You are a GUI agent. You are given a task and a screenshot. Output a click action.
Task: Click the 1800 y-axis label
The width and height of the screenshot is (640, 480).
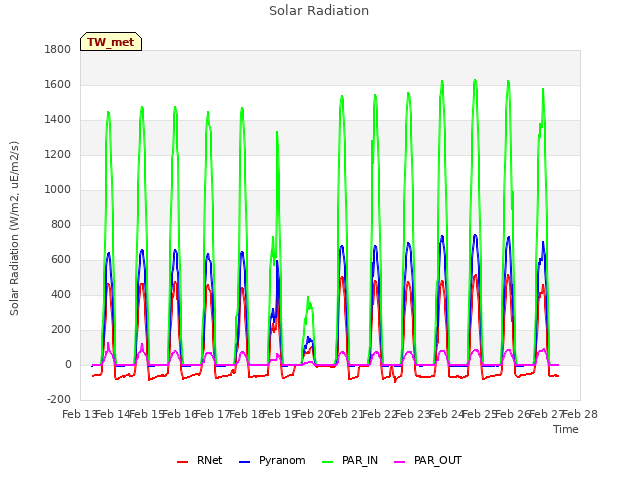tap(58, 50)
